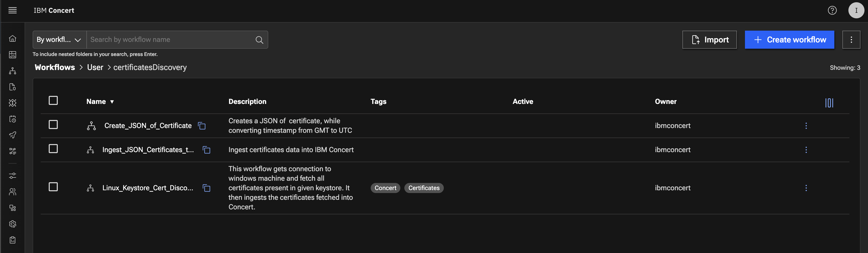This screenshot has width=868, height=253.
Task: Click the Create workflow button
Action: pos(789,40)
